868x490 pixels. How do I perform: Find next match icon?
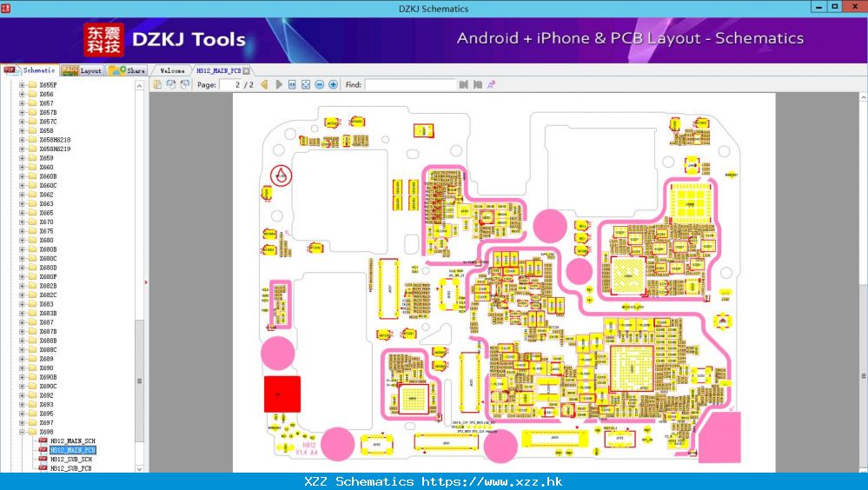(477, 84)
